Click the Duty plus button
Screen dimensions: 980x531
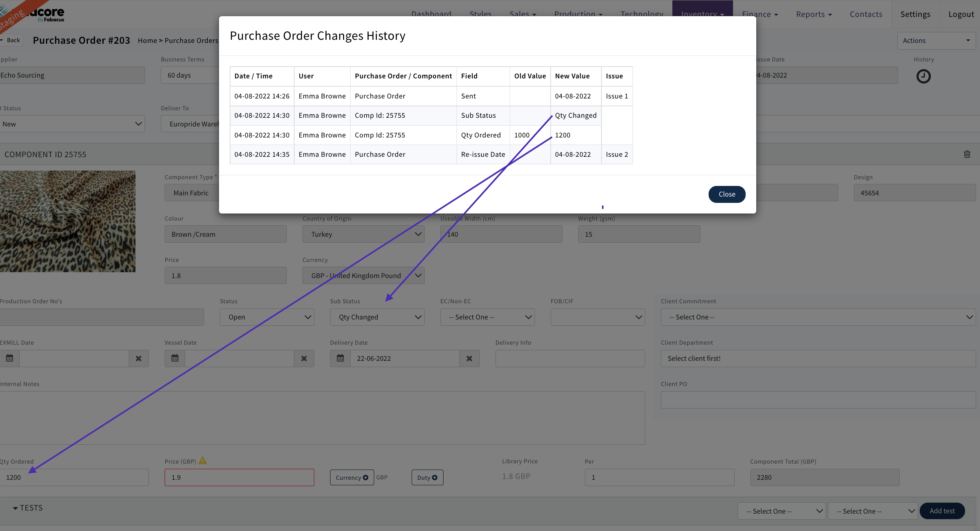427,477
